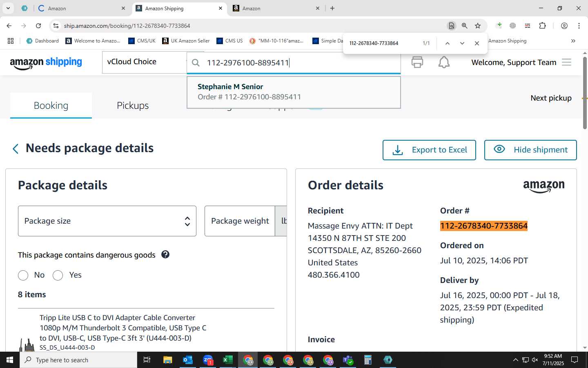Viewport: 588px width, 368px height.
Task: Click the printer icon in header
Action: [417, 62]
